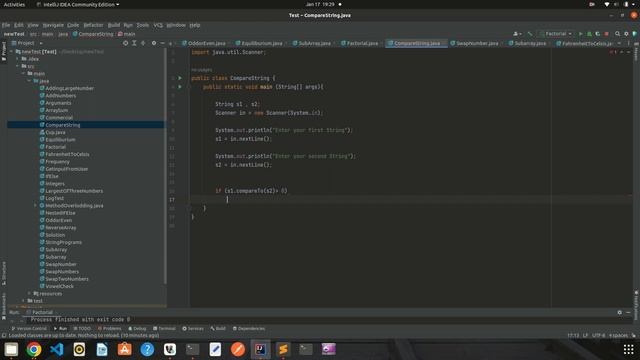Open the user account dropdown in toolbar
This screenshot has height=360, width=640.
(x=517, y=34)
